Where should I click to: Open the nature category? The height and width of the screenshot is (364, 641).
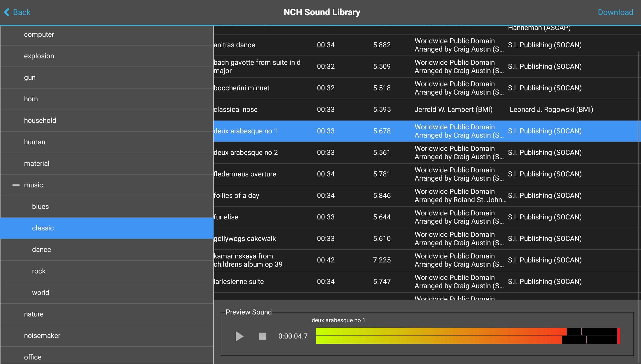107,314
